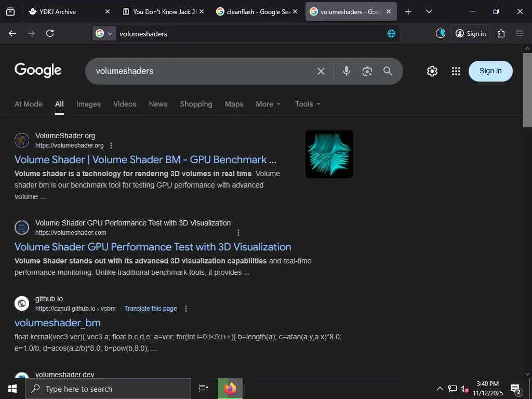
Task: Click the scrollbar down arrow
Action: pyautogui.click(x=527, y=374)
